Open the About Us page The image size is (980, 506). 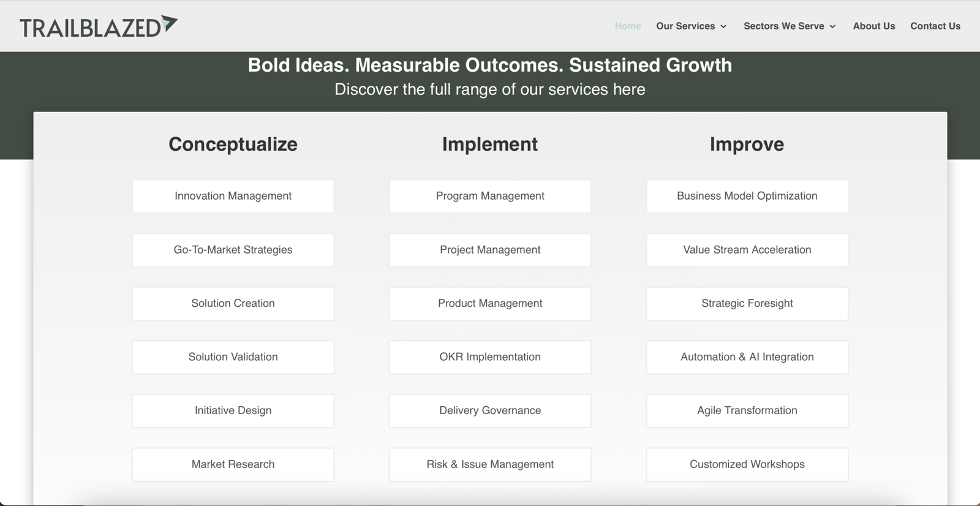pyautogui.click(x=873, y=26)
